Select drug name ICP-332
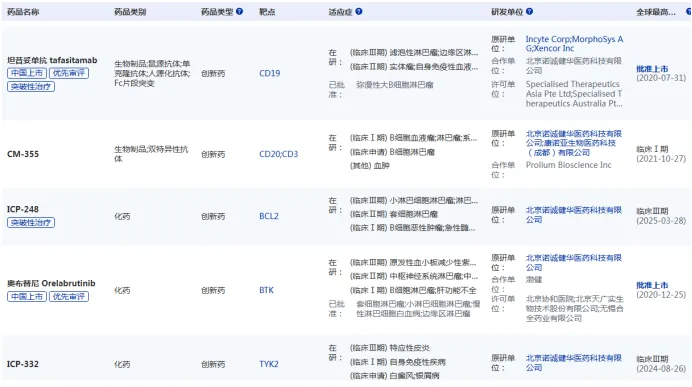The image size is (692, 387). pyautogui.click(x=23, y=364)
